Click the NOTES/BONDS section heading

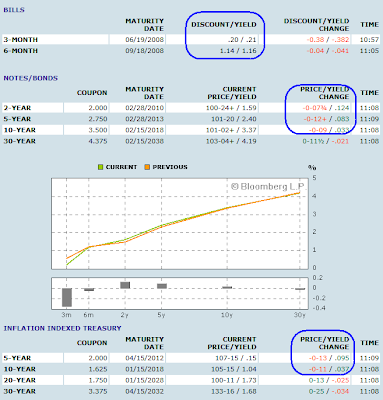(31, 78)
